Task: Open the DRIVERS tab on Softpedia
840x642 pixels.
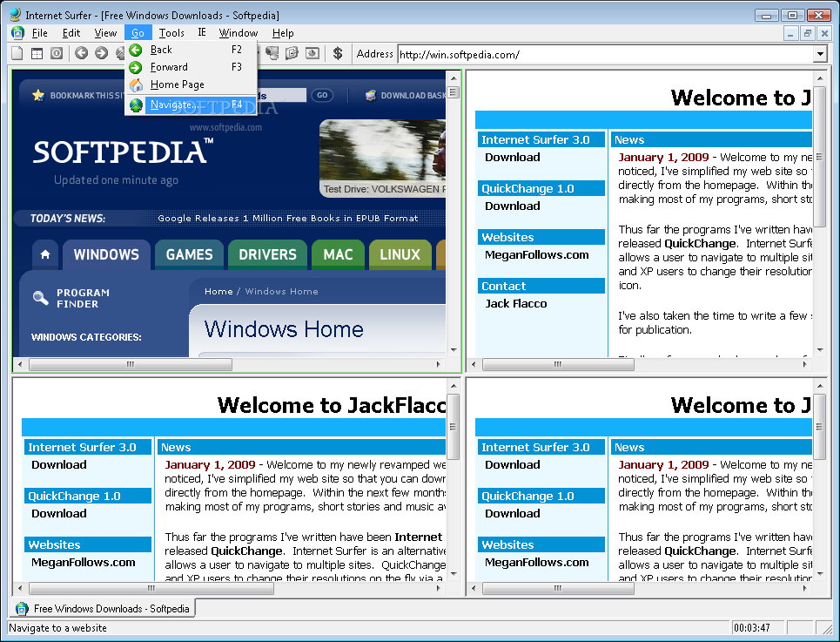Action: [267, 254]
